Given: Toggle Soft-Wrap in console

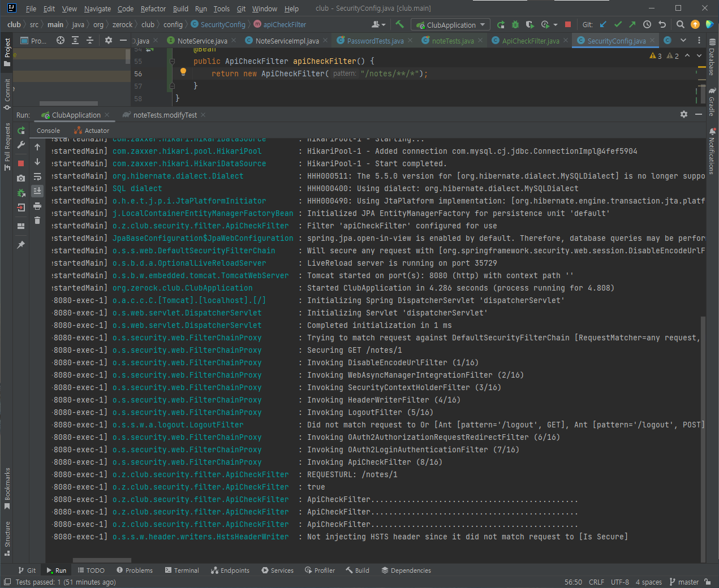Looking at the screenshot, I should click(37, 176).
